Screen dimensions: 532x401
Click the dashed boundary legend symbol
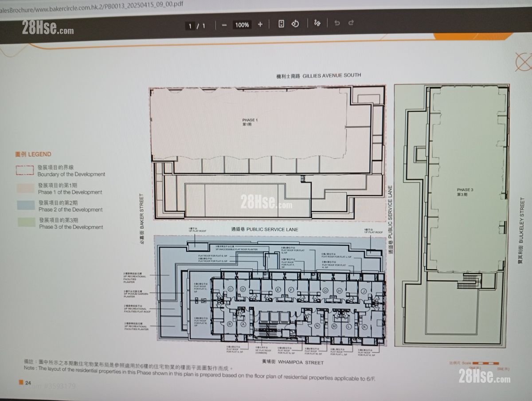(26, 171)
